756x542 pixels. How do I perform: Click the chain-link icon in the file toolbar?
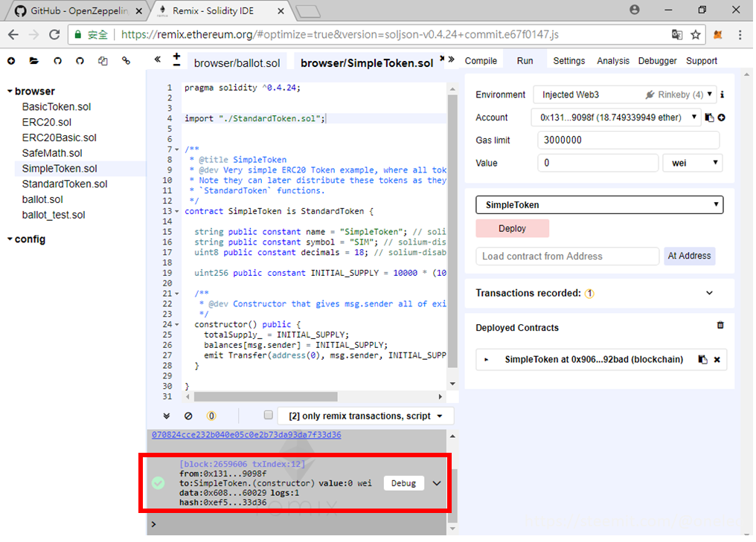click(126, 61)
